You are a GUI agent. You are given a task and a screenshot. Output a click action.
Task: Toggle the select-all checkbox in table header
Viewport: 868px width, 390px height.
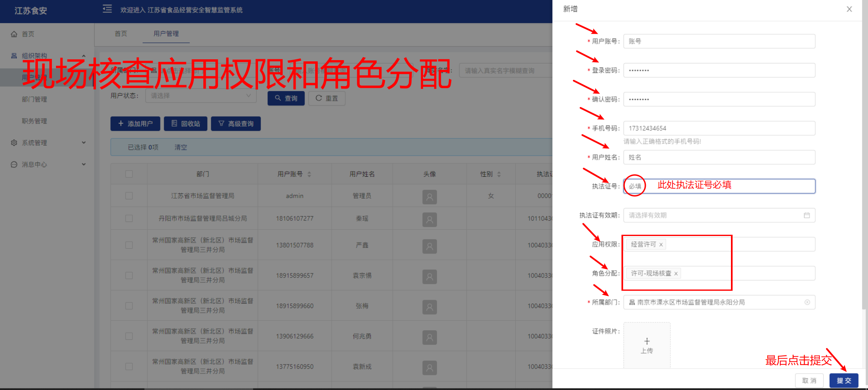[129, 174]
